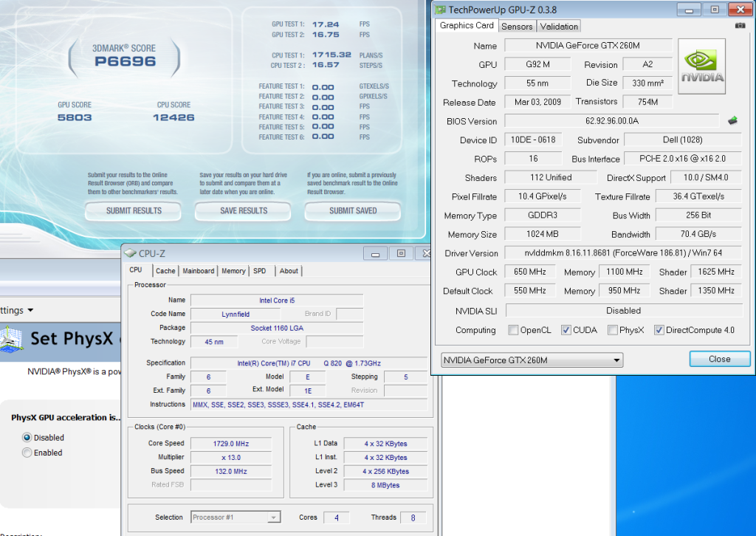The image size is (756, 536).
Task: Click the BIOS Version field '62.92.96.00.0A'
Action: (x=612, y=120)
